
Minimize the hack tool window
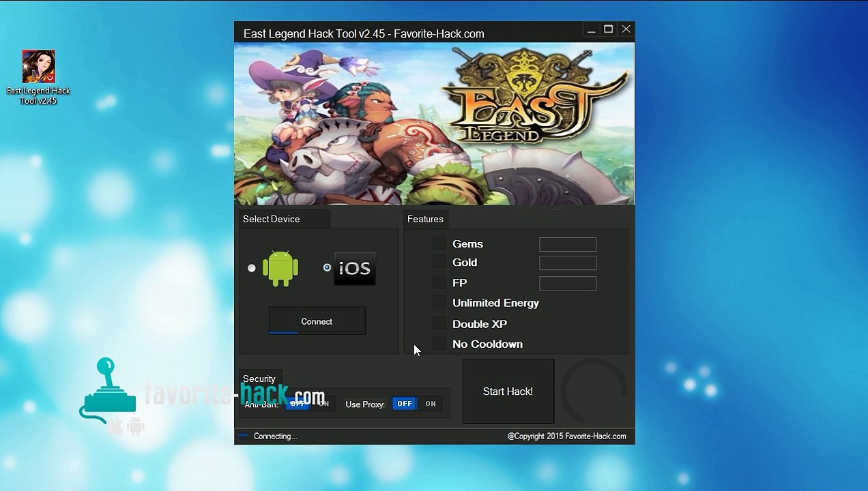pos(591,29)
